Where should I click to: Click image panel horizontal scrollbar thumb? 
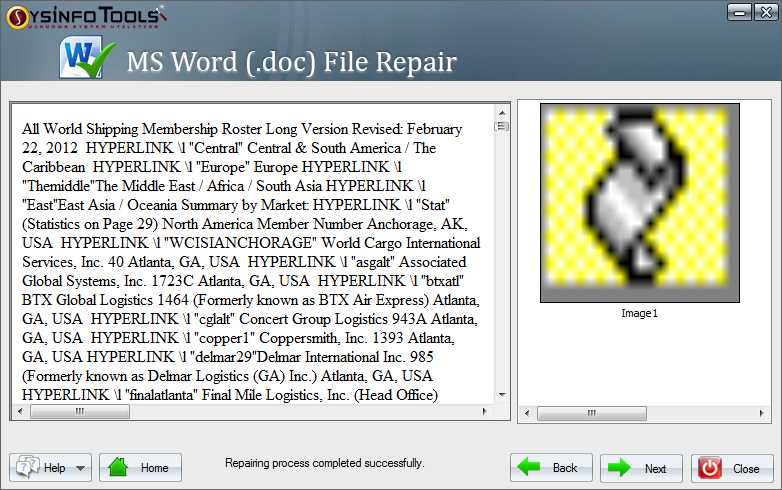(591, 413)
